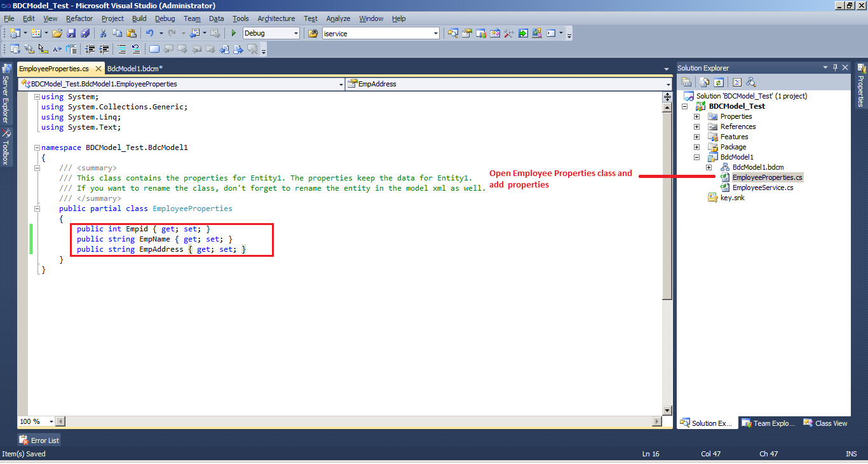Image resolution: width=868 pixels, height=464 pixels.
Task: Toggle INS mode indicator in status bar
Action: [x=851, y=454]
